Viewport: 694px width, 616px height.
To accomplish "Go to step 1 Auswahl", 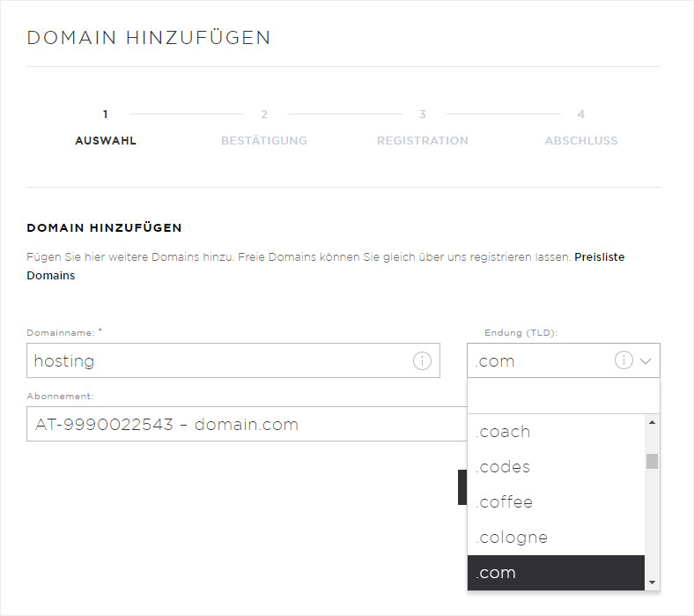I will pyautogui.click(x=106, y=128).
